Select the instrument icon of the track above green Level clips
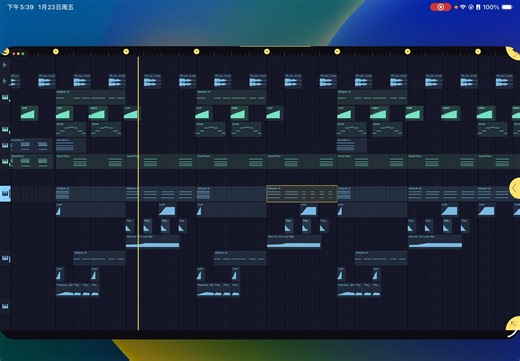The height and width of the screenshot is (361, 520). click(x=5, y=97)
